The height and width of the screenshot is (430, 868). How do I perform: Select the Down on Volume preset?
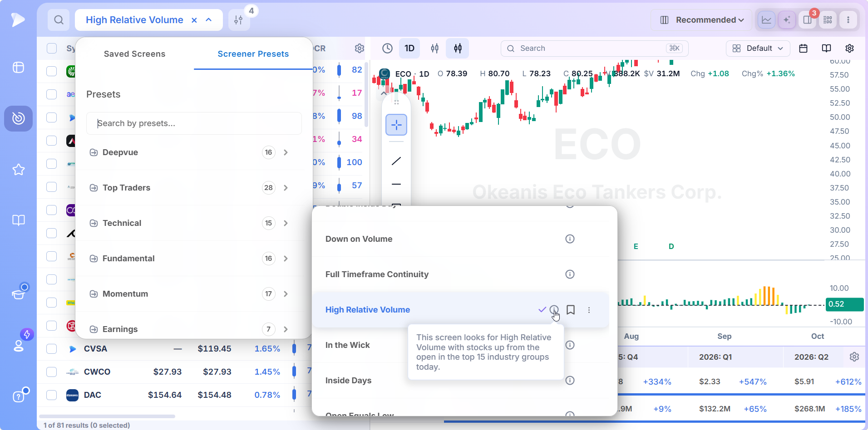coord(359,239)
